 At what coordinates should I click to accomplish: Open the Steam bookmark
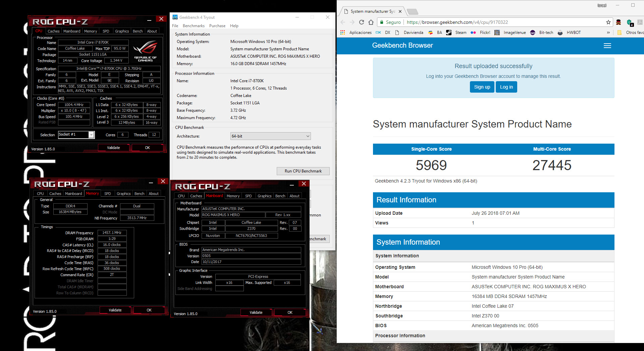456,33
